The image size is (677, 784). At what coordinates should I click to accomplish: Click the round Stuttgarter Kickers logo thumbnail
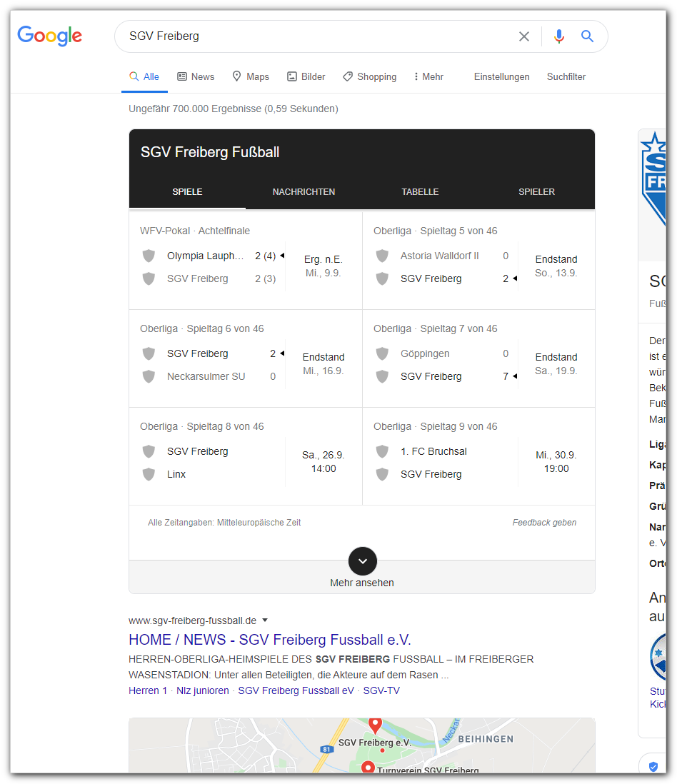coord(658,656)
